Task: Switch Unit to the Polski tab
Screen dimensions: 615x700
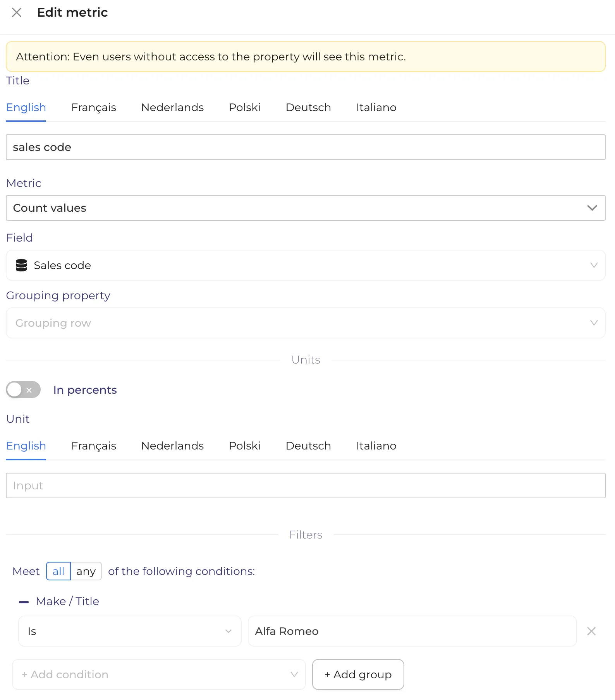Action: click(245, 446)
